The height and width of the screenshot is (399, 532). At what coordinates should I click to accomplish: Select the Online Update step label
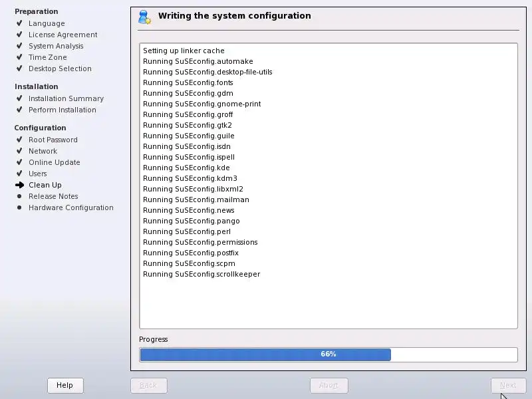pos(55,162)
